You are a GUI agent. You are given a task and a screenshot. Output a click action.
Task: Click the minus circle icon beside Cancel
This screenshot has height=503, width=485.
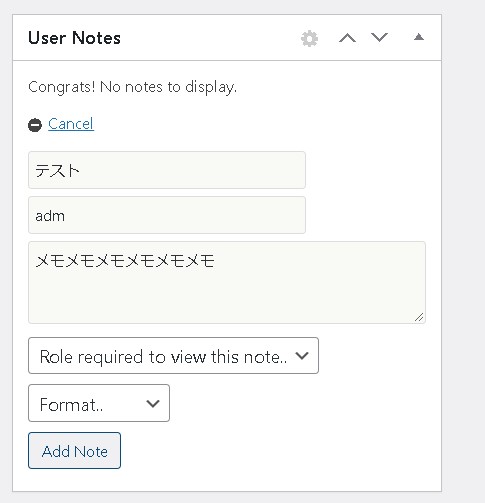pos(35,125)
